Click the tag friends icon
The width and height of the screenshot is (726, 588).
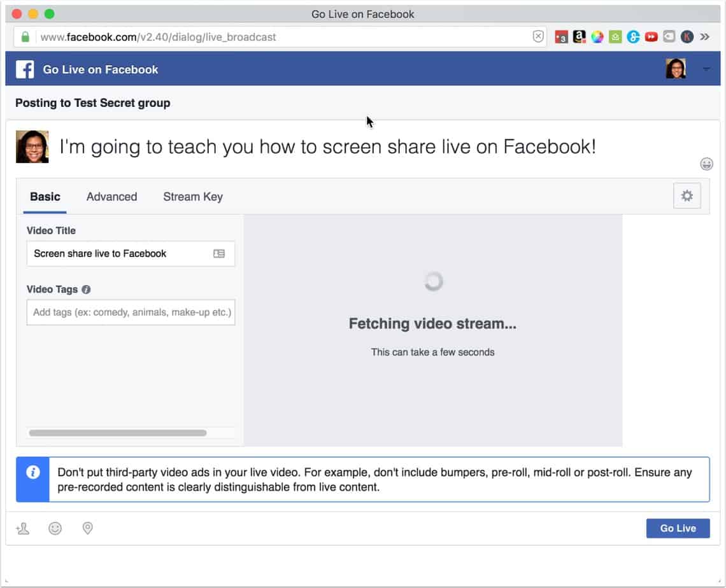(22, 528)
